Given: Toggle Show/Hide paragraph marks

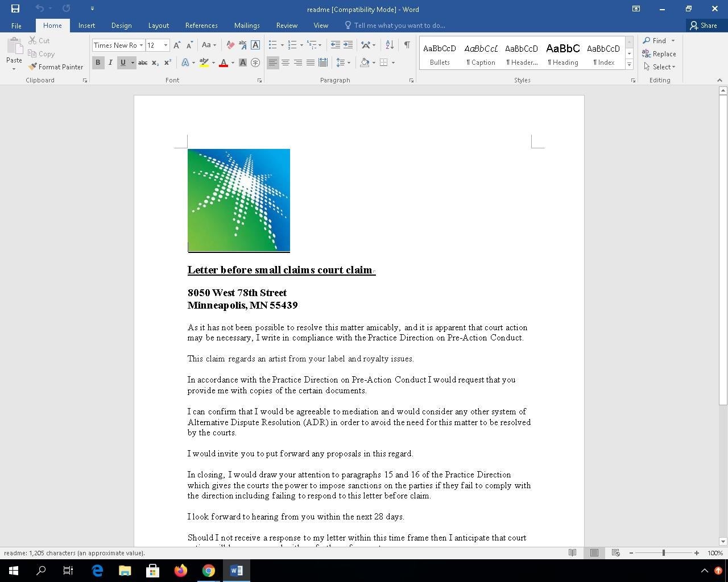Looking at the screenshot, I should (x=407, y=45).
